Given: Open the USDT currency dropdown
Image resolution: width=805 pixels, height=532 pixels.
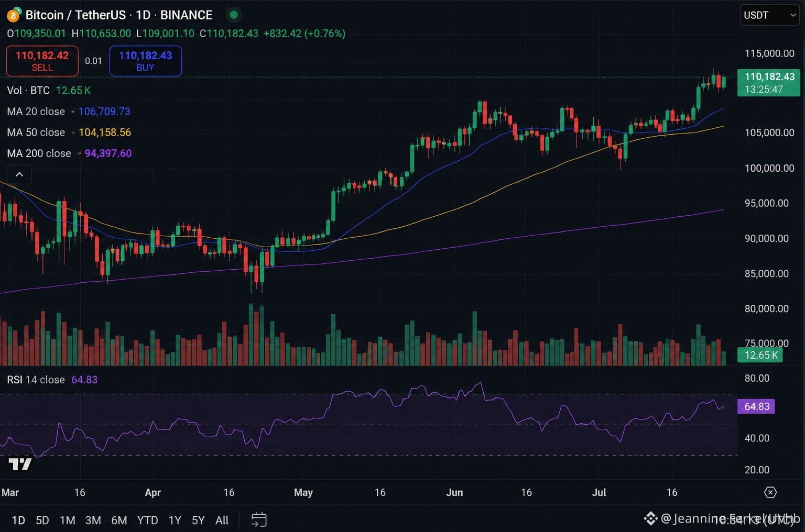Looking at the screenshot, I should [770, 15].
